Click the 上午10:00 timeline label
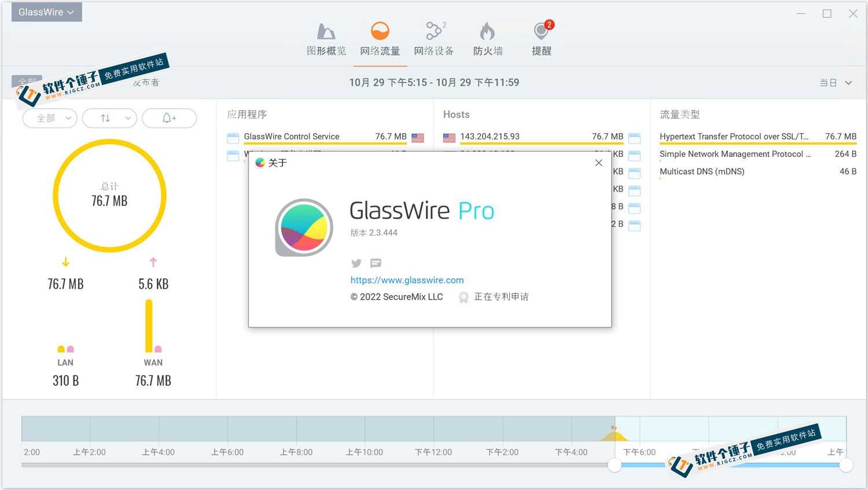The image size is (868, 490). (365, 452)
